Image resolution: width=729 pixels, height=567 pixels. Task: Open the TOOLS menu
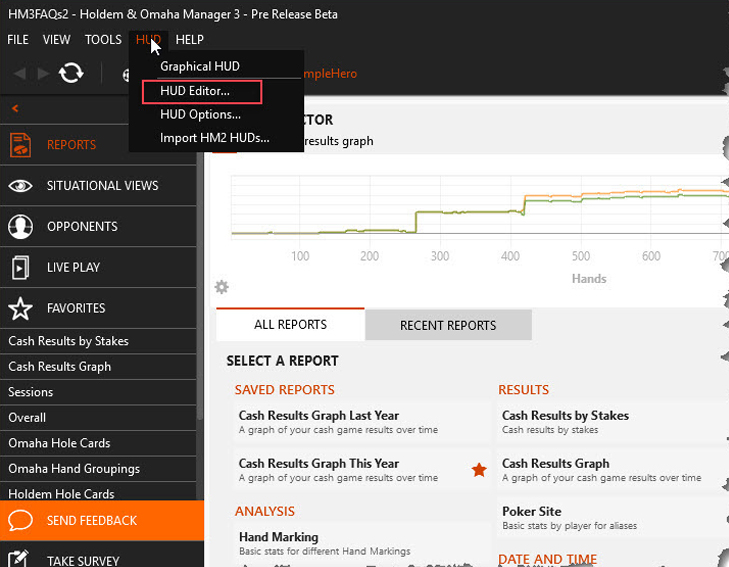coord(103,40)
